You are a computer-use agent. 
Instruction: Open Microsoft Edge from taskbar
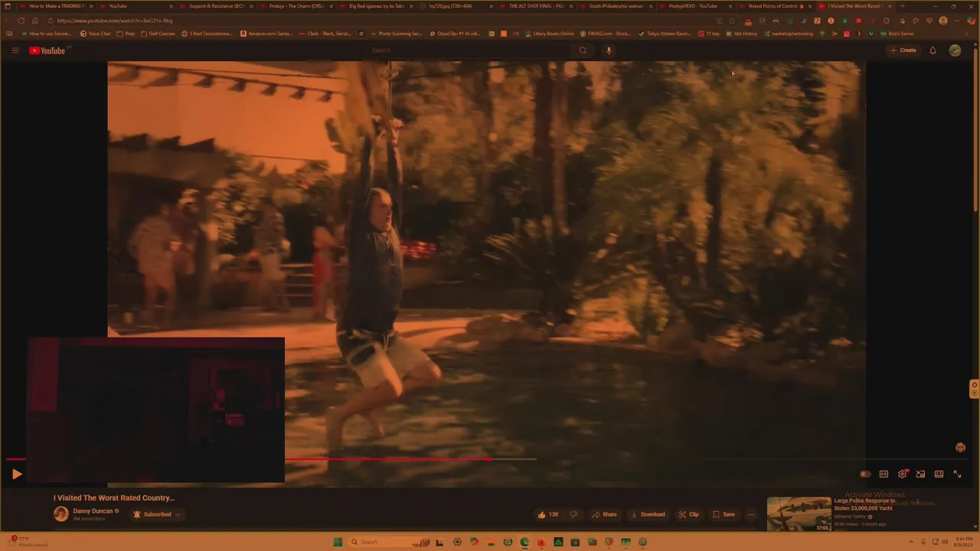coord(524,542)
